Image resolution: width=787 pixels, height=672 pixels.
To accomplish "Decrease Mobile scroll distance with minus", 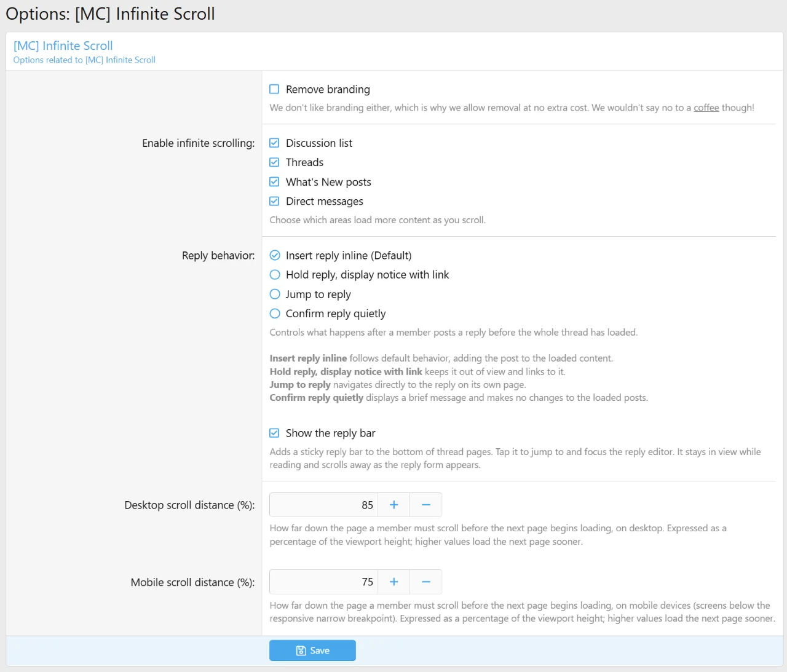I will (426, 582).
